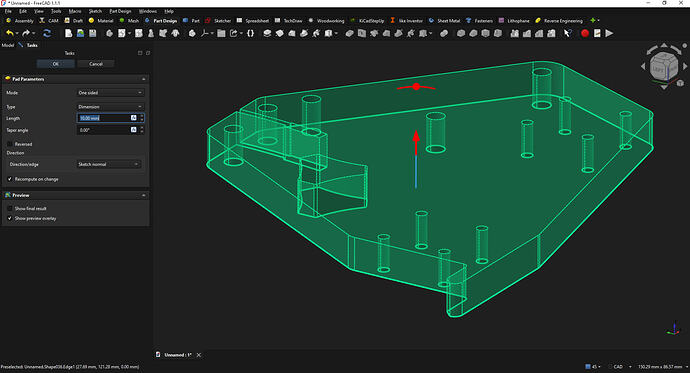Open the macros notepad icon
This screenshot has height=373, width=690.
pos(597,33)
